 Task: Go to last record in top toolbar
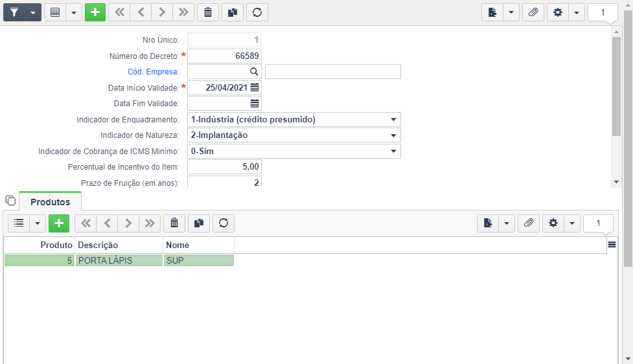[183, 12]
